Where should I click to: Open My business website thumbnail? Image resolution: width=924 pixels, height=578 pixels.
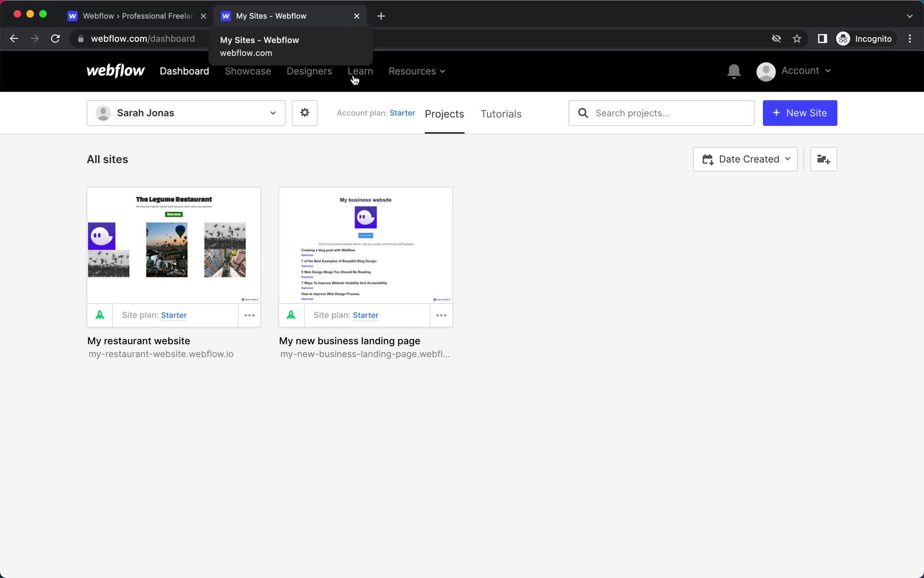365,245
